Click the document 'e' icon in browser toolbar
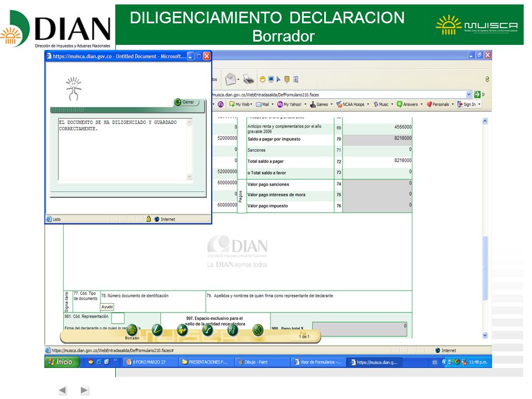The image size is (532, 399). coord(296,79)
